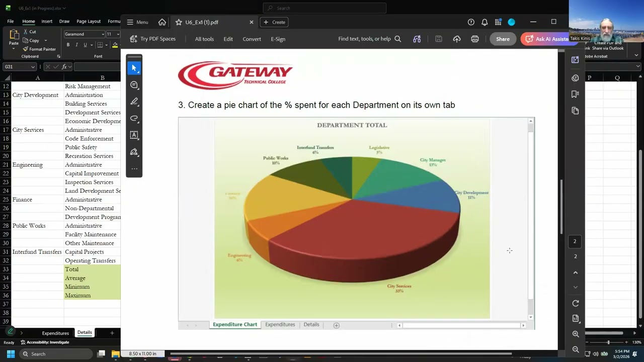Select the Expenditures sheet tab in Excel
This screenshot has height=362, width=644.
pos(55,333)
